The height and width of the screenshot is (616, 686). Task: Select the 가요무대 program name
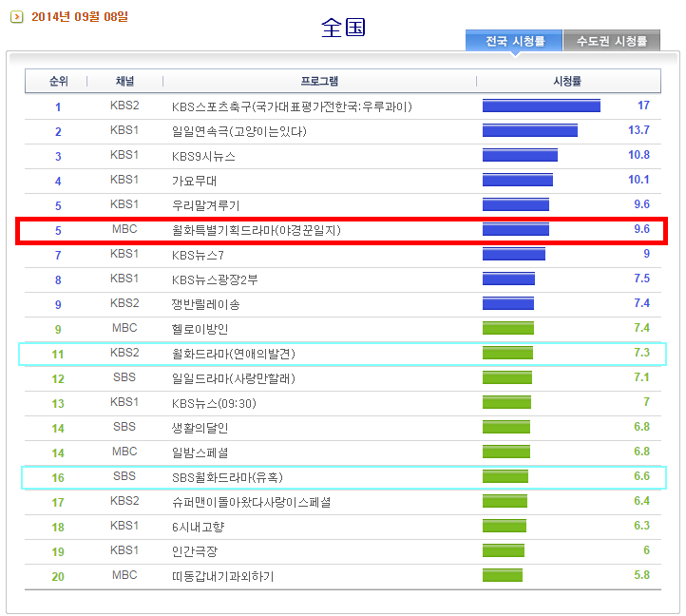click(x=194, y=181)
